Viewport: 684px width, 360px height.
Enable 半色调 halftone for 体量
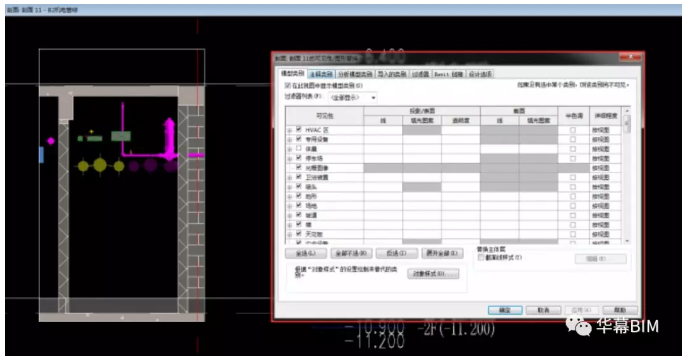(x=573, y=149)
